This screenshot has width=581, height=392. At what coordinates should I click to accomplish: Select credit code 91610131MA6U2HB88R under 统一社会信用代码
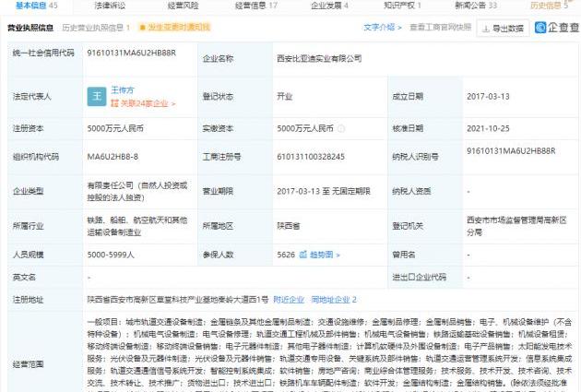tap(132, 53)
